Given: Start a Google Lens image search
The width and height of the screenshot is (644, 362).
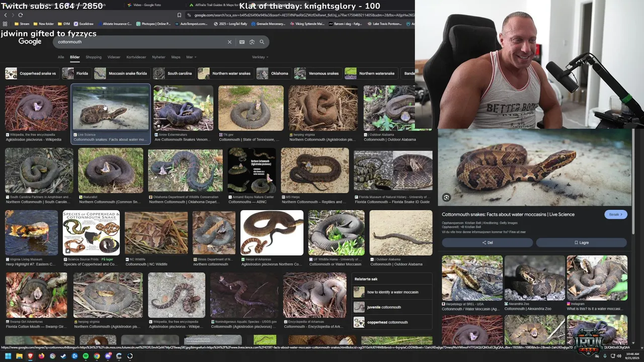Looking at the screenshot, I should tap(252, 42).
